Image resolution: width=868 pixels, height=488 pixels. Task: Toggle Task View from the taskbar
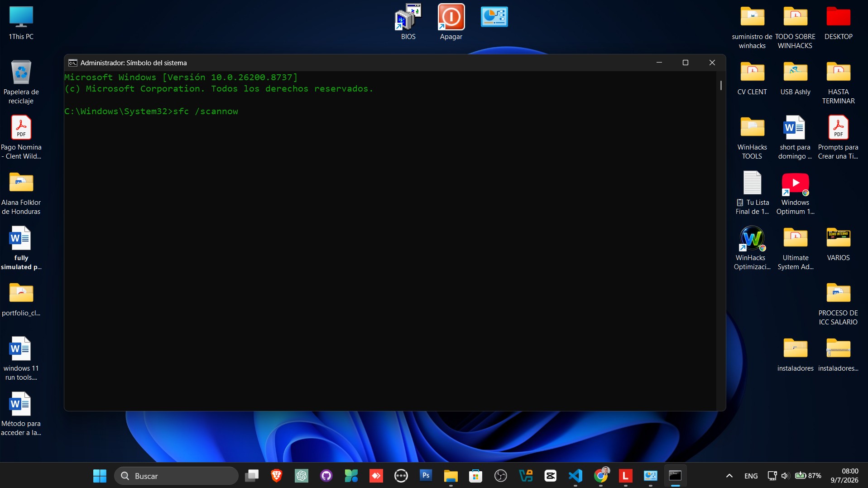251,476
